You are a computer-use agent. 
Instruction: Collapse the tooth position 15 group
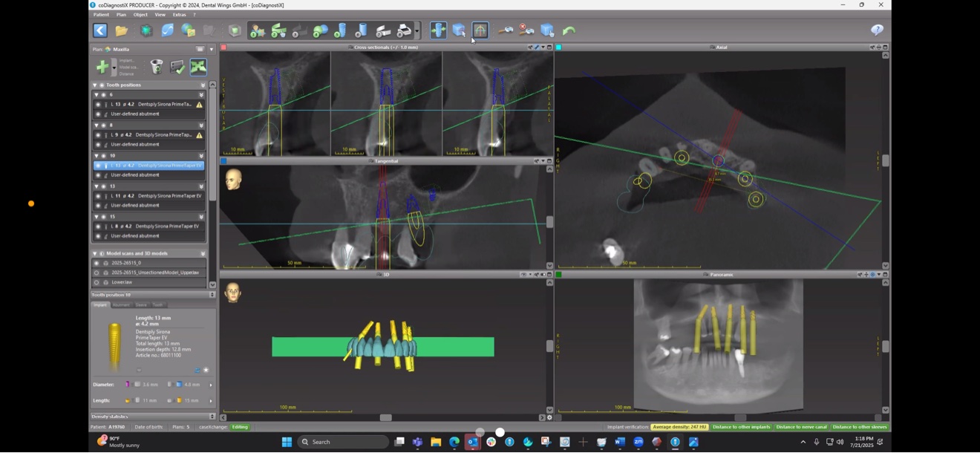tap(96, 217)
